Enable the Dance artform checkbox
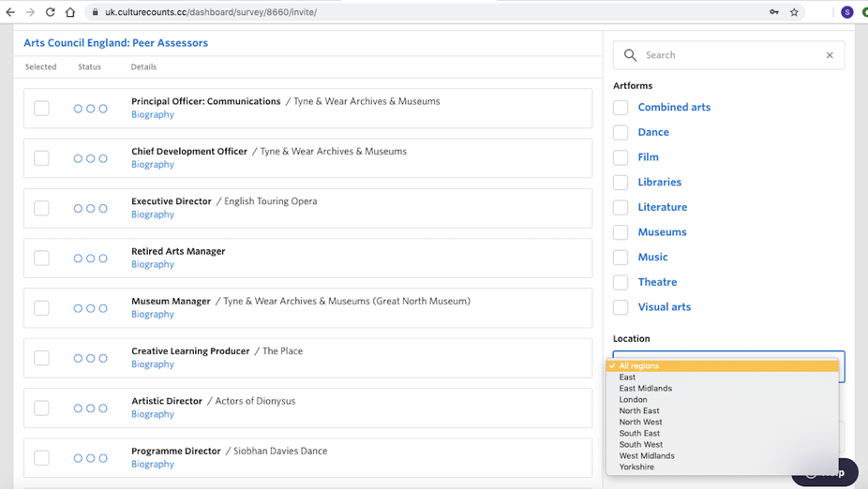Image resolution: width=868 pixels, height=489 pixels. coord(621,132)
